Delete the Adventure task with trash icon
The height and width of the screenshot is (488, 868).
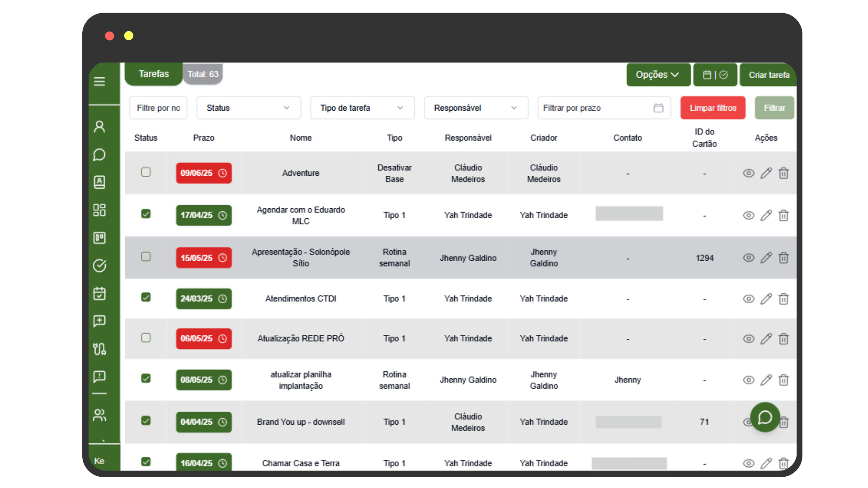pos(783,173)
